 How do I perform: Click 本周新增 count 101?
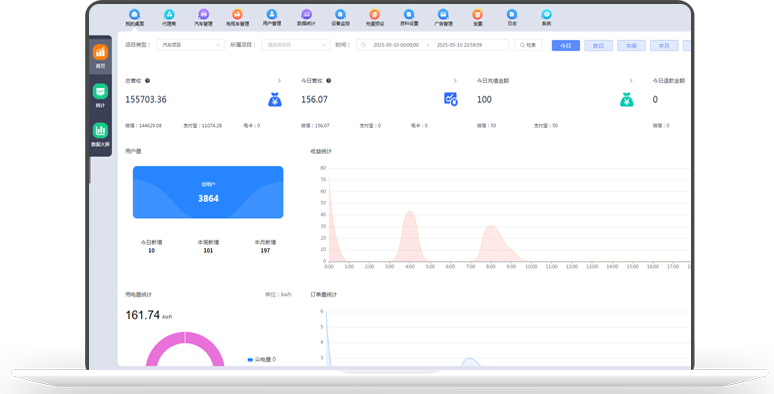point(208,251)
